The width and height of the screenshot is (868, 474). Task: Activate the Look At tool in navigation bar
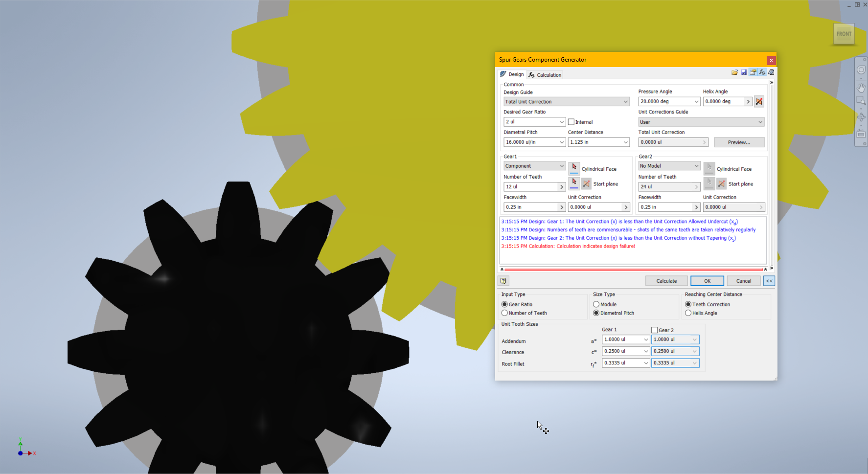coord(861,134)
